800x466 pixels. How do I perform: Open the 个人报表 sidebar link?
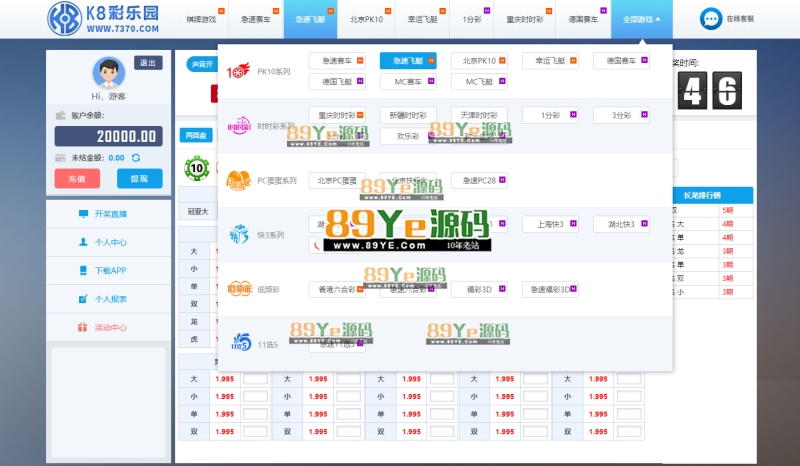click(109, 299)
